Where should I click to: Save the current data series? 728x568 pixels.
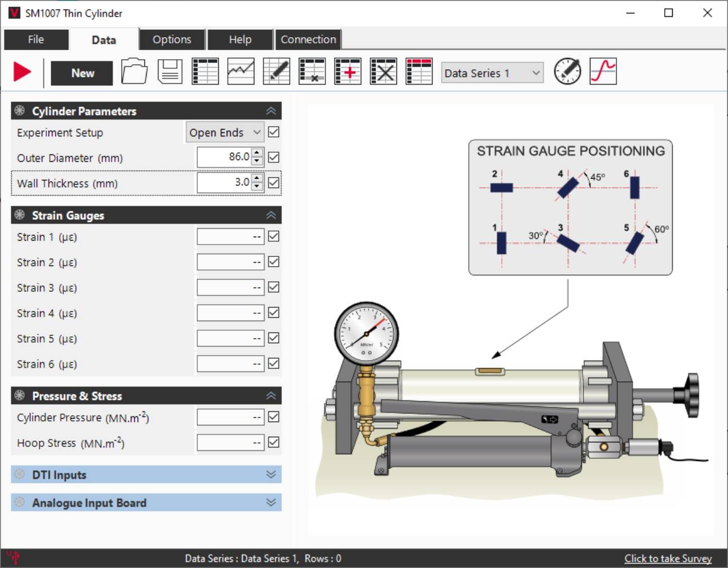tap(169, 72)
